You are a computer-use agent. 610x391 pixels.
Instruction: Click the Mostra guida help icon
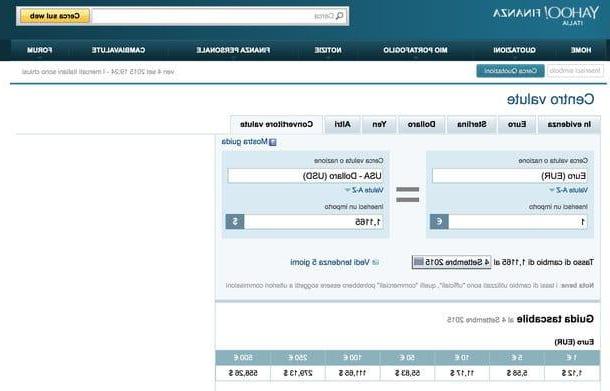click(x=273, y=142)
